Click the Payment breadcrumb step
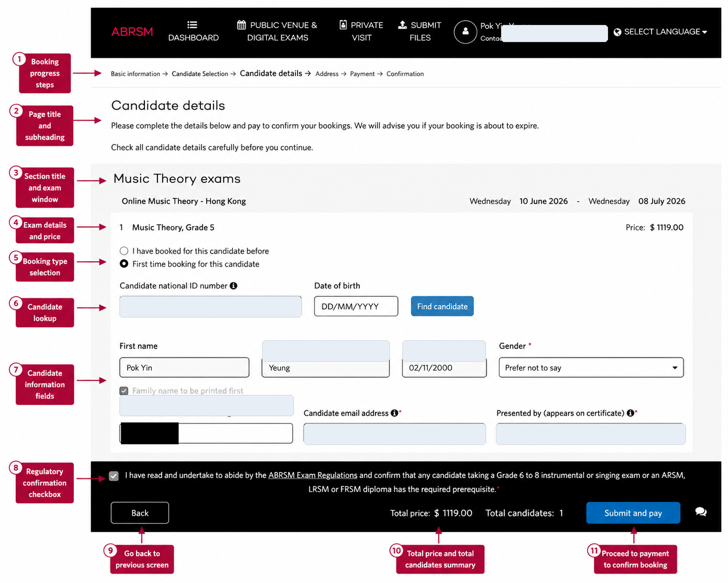Image resolution: width=728 pixels, height=583 pixels. [x=362, y=74]
